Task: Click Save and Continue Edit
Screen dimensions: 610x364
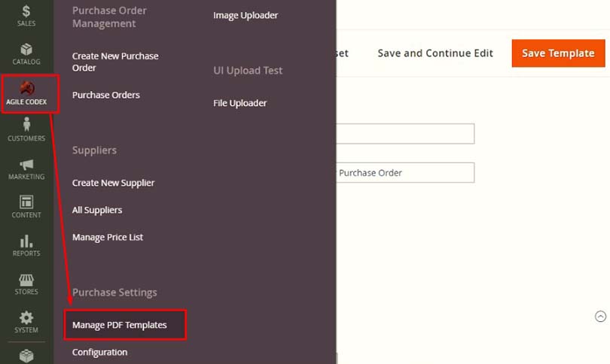Action: pos(435,53)
